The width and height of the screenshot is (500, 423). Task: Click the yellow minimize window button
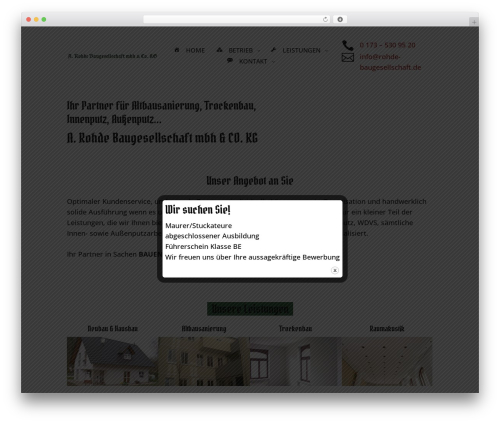[x=36, y=19]
